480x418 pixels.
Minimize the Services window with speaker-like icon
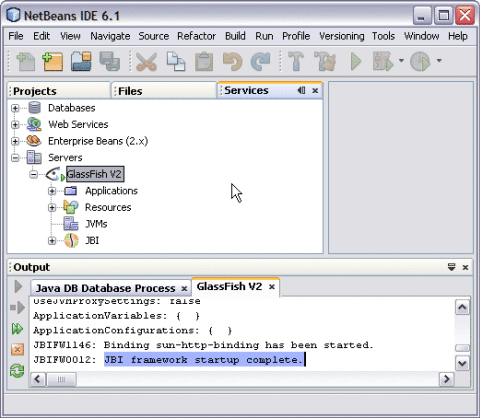pyautogui.click(x=301, y=90)
